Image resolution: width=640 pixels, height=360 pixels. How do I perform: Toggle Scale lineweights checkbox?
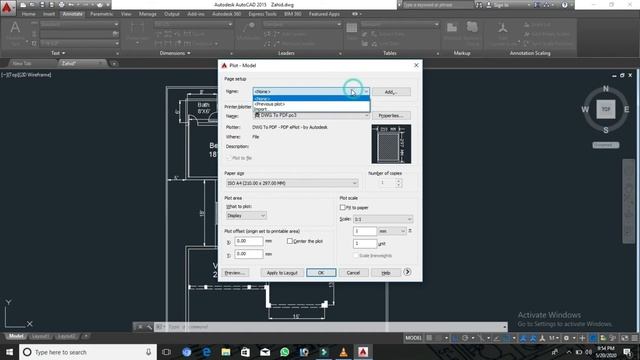click(356, 256)
